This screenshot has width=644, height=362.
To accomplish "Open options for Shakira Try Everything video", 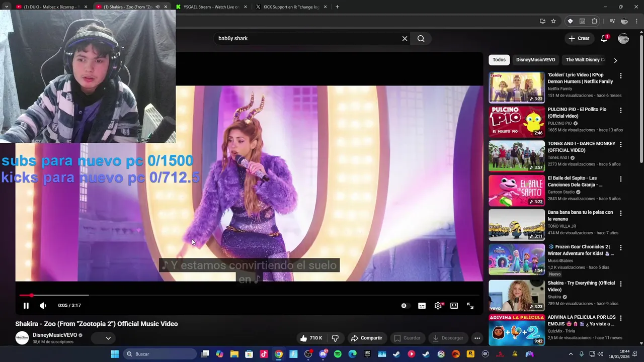I will point(620,284).
